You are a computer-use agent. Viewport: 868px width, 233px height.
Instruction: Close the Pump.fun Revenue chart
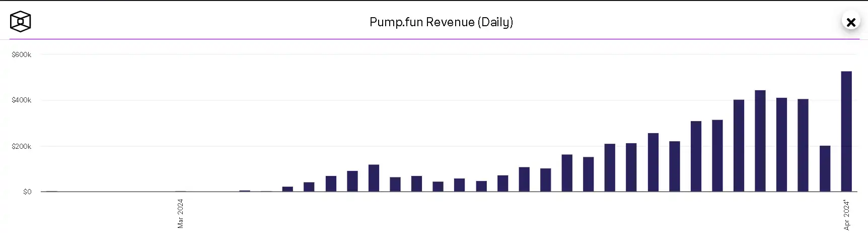[851, 22]
